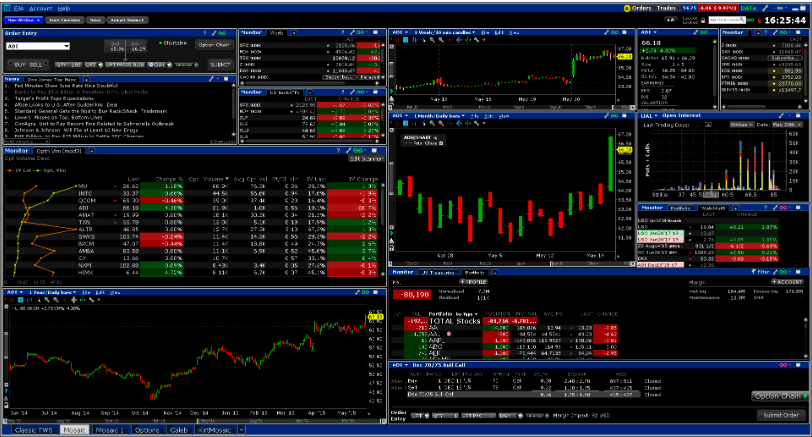Click zoom out magnifier in 2 Week chart toolbar
The width and height of the screenshot is (812, 437).
point(441,40)
